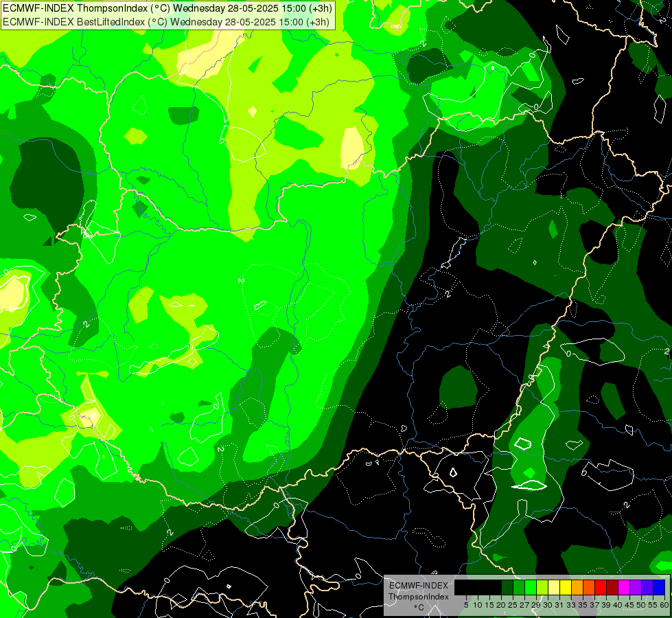Click the dark green 20–25 legend swatch

pos(507,587)
